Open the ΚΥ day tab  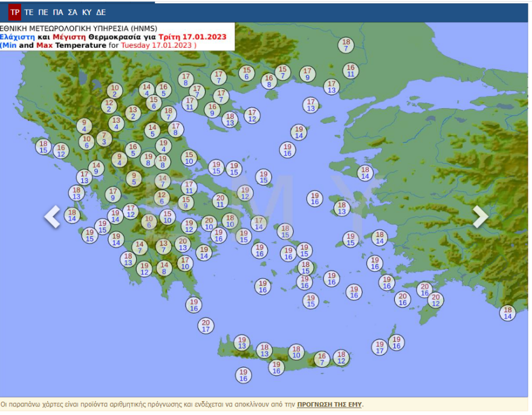click(86, 12)
